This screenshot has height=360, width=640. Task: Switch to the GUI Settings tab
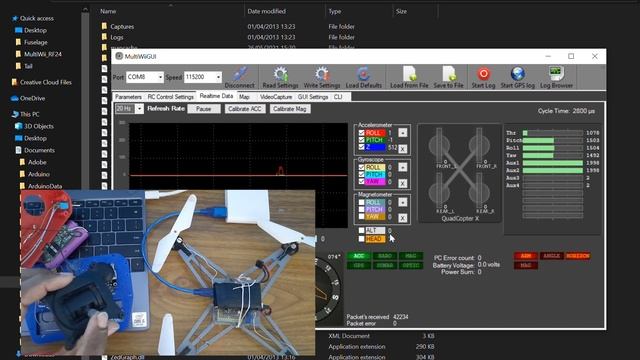coord(313,97)
